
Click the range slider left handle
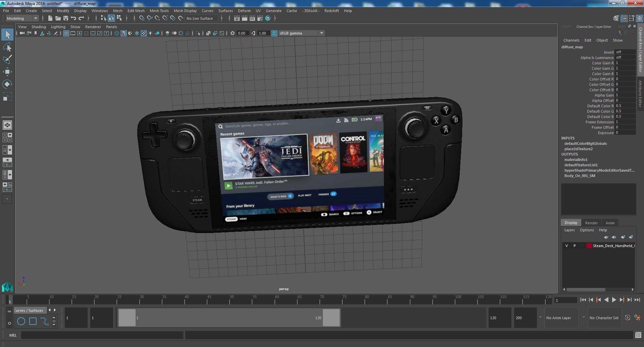(127, 318)
